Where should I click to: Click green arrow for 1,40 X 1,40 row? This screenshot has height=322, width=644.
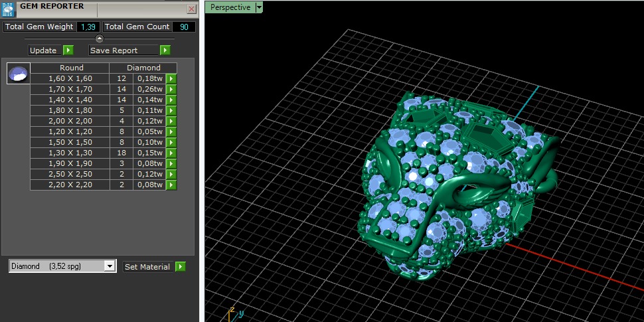coord(171,100)
